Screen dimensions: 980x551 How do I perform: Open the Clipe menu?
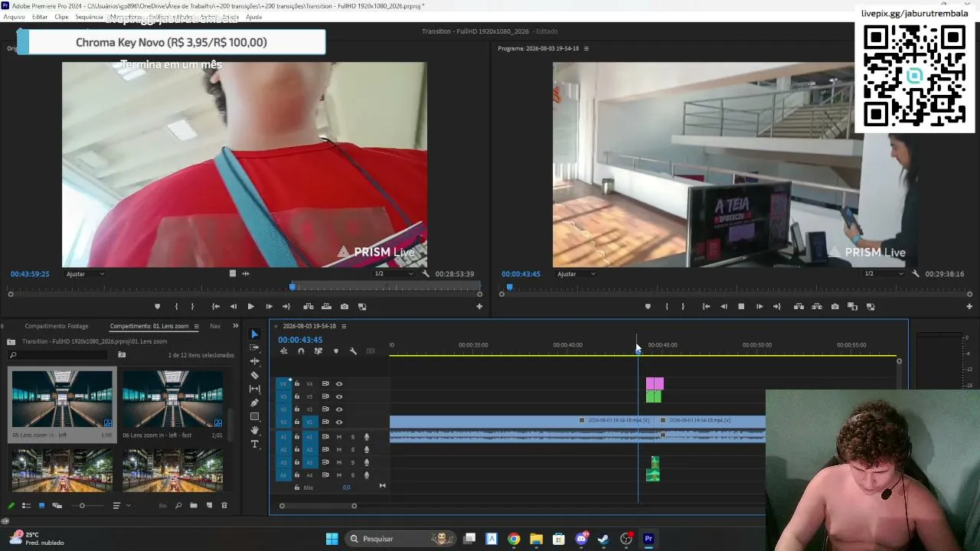click(61, 17)
